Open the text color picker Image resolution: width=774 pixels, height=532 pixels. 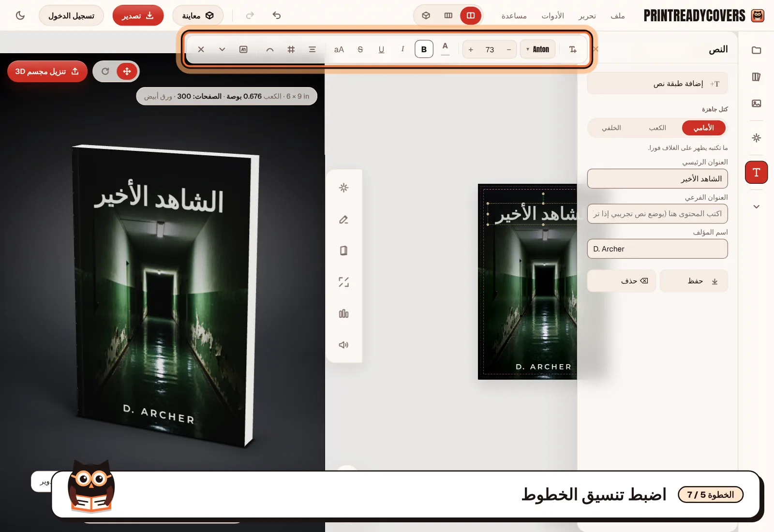pos(445,49)
